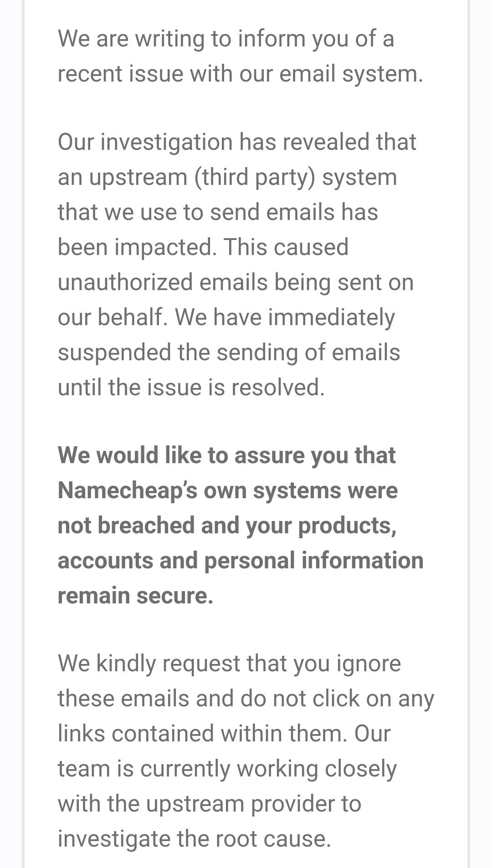492x868 pixels.
Task: Click bold line 'not breached and your products,'
Action: click(x=227, y=526)
